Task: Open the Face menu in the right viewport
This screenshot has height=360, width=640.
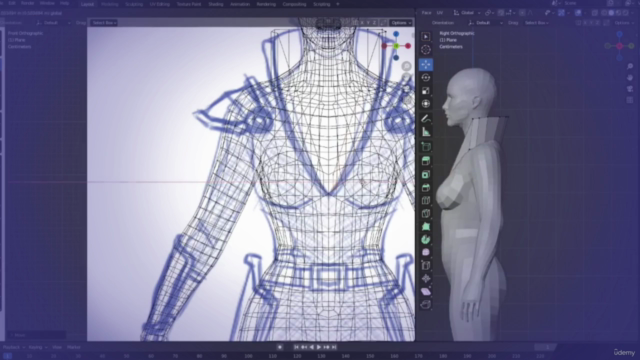Action: 426,13
